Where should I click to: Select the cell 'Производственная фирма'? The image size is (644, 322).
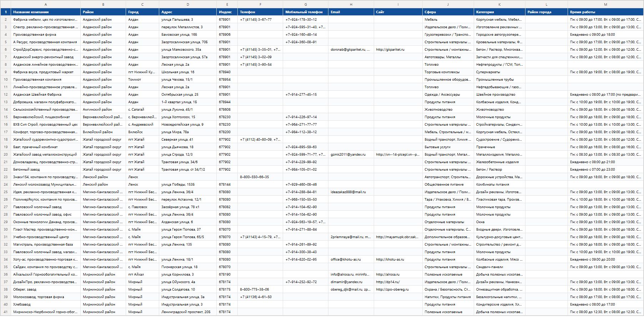click(46, 35)
